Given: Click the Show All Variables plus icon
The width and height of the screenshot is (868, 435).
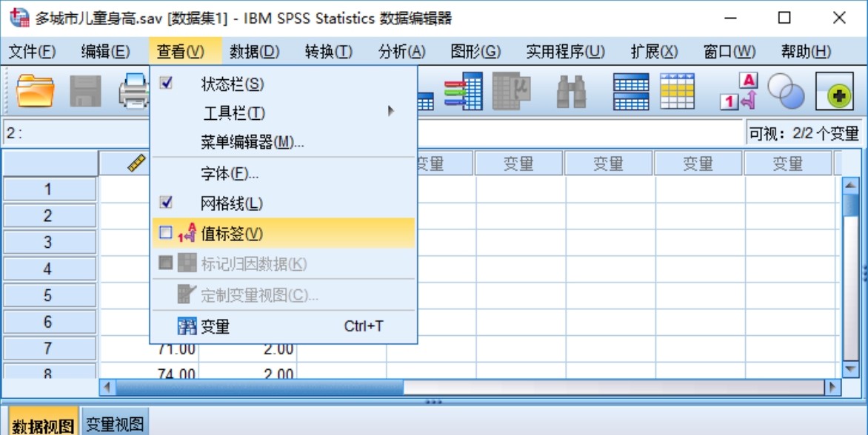Looking at the screenshot, I should [x=834, y=91].
